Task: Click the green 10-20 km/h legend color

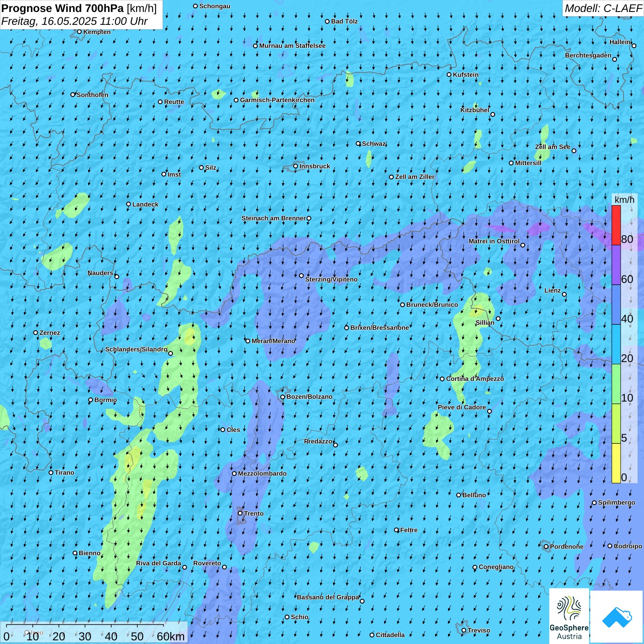Action: click(616, 384)
